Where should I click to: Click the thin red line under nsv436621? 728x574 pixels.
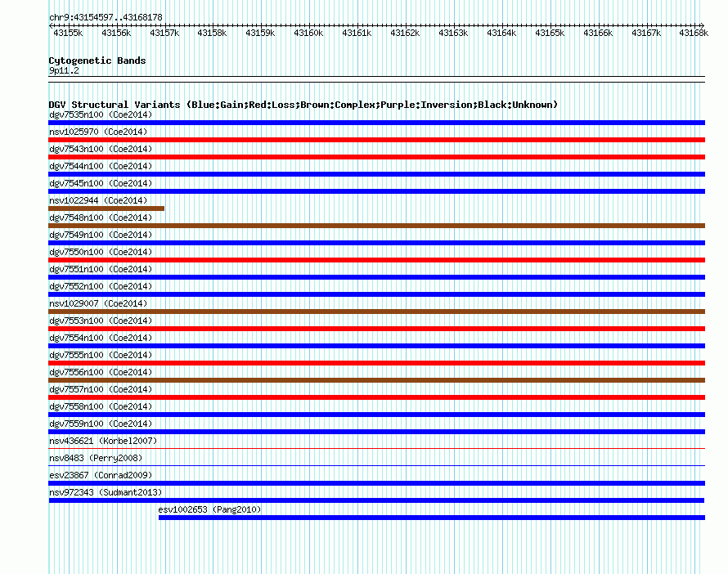coord(376,448)
